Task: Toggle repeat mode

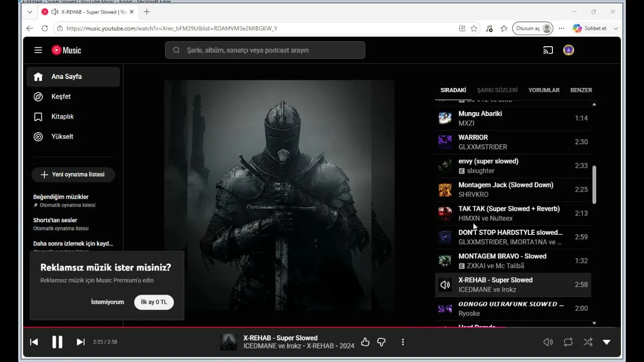Action: [568, 342]
